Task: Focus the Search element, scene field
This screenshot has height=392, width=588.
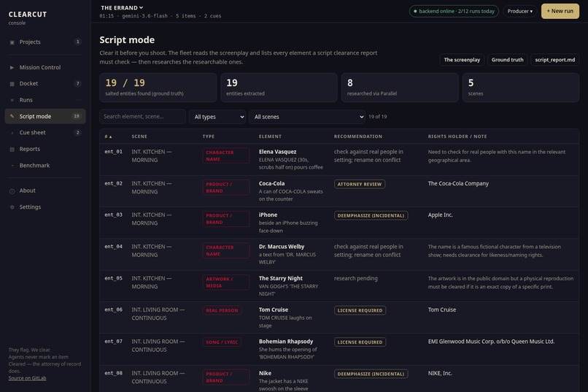Action: (x=142, y=117)
